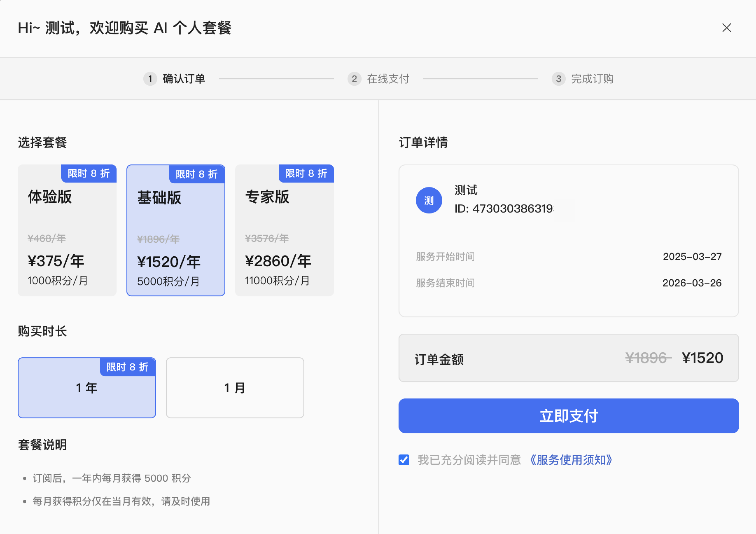Image resolution: width=756 pixels, height=534 pixels.
Task: Click step 2 在线支付
Action: coord(378,79)
